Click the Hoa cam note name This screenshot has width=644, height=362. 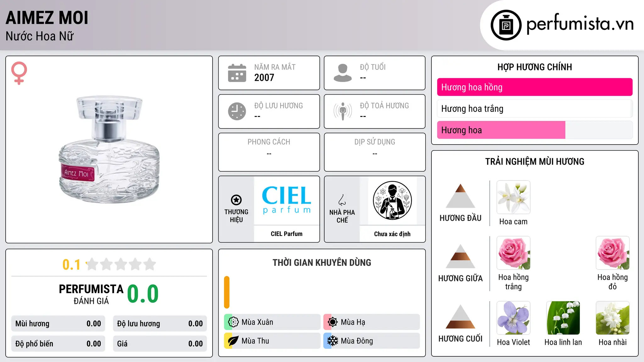514,222
